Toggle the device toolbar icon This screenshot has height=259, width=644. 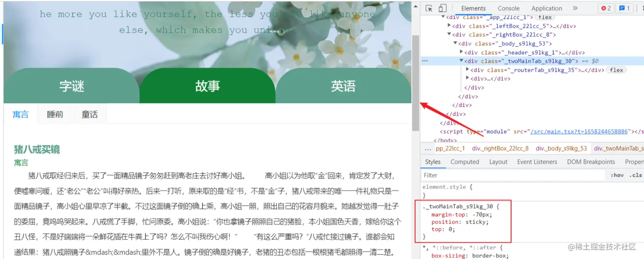[x=443, y=8]
